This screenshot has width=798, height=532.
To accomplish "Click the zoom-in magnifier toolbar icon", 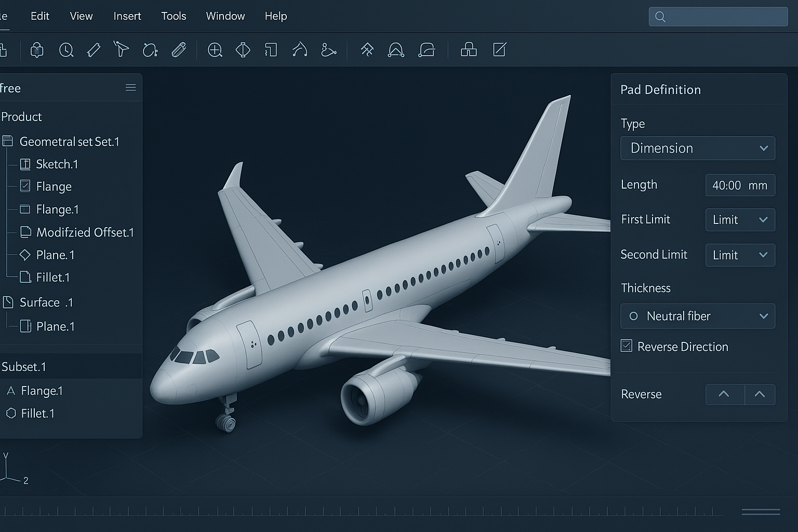I will pos(215,50).
